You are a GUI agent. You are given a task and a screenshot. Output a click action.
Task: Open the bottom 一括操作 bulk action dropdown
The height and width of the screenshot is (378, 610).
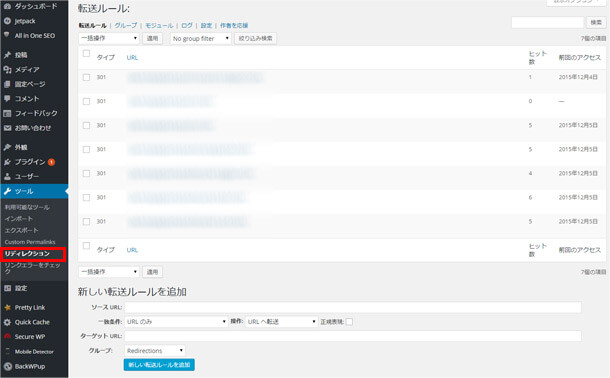coord(109,271)
